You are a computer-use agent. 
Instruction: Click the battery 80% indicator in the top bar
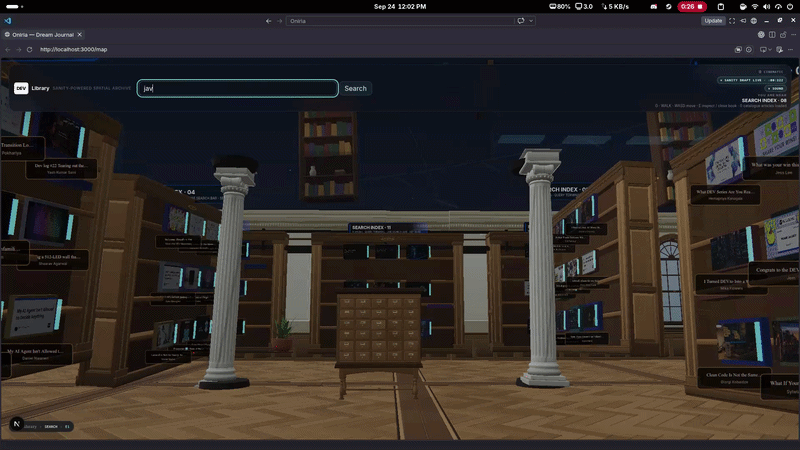pyautogui.click(x=560, y=7)
